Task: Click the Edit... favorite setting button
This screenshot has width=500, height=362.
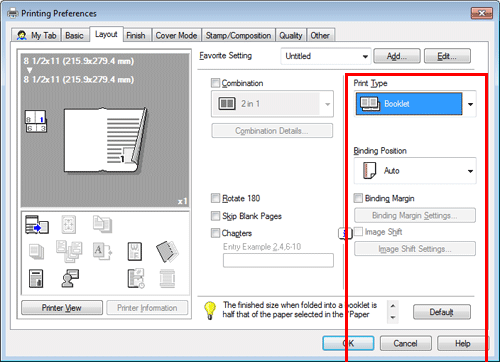Action: [x=447, y=56]
